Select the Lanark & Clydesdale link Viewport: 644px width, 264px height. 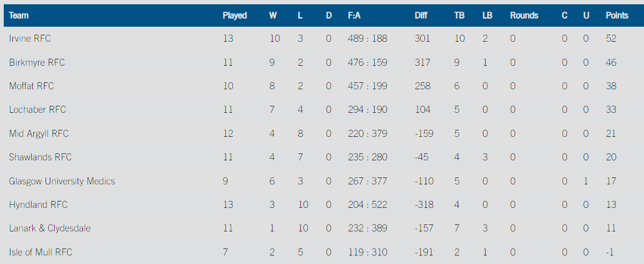click(x=50, y=228)
